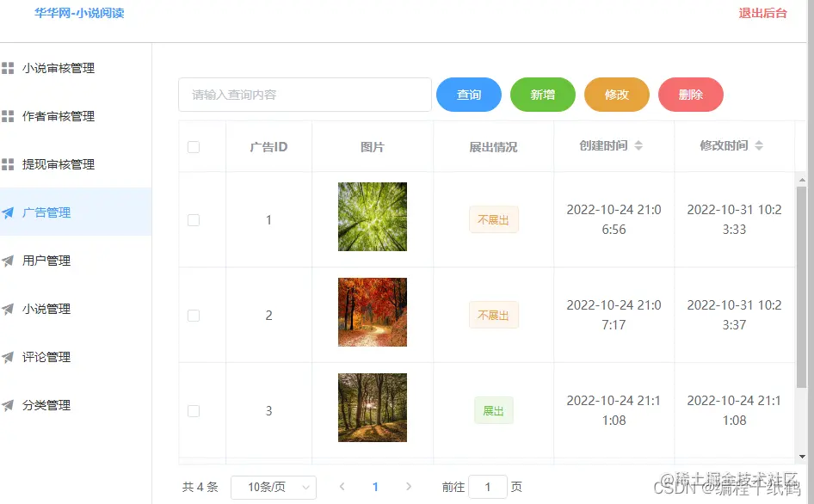Viewport: 814px width, 504px height.
Task: Click the scrollbar down arrow of the table
Action: (x=802, y=457)
